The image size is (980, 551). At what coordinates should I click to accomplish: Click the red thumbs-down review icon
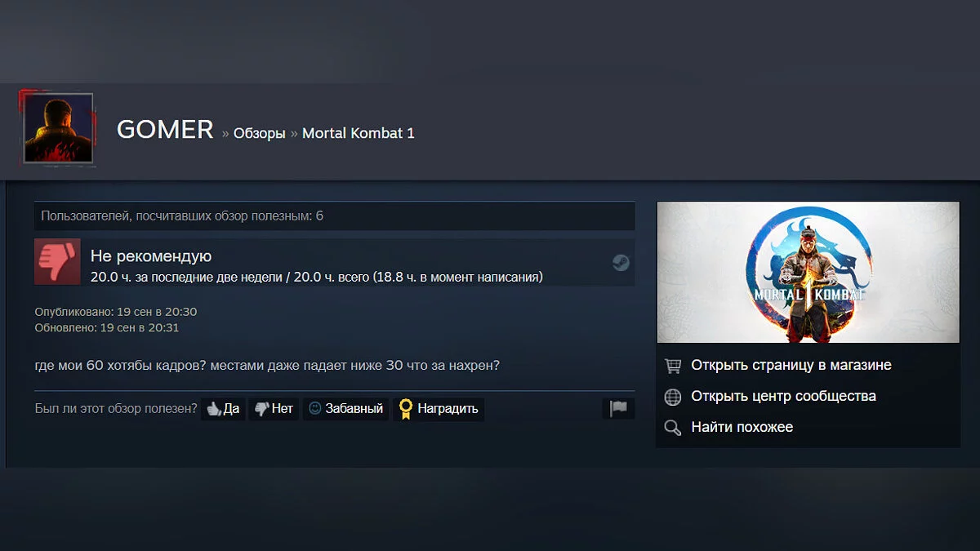[57, 261]
